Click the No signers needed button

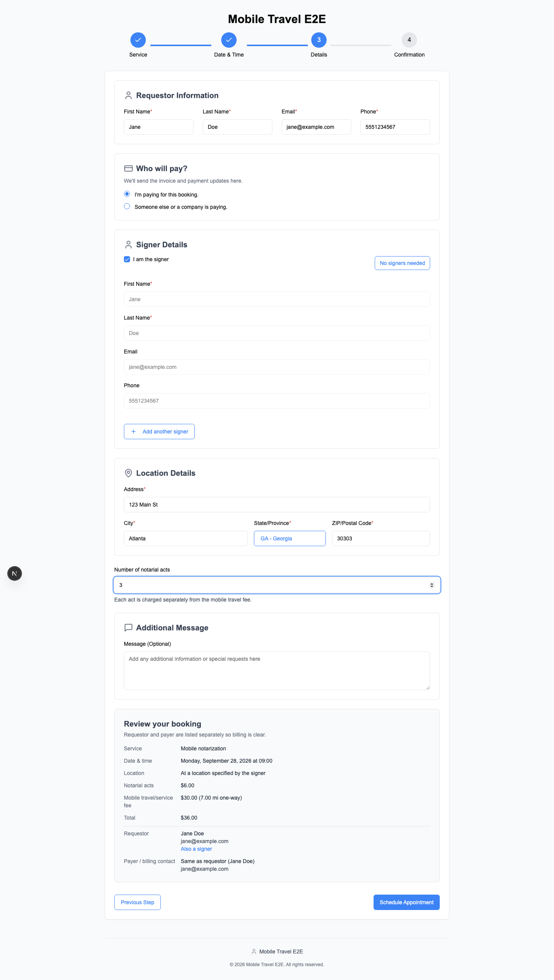402,263
